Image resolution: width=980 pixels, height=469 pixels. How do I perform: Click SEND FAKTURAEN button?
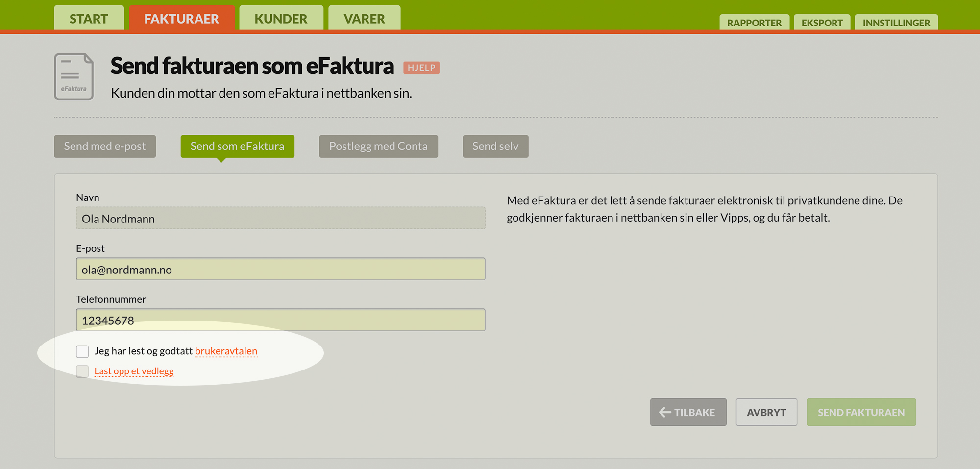(861, 412)
